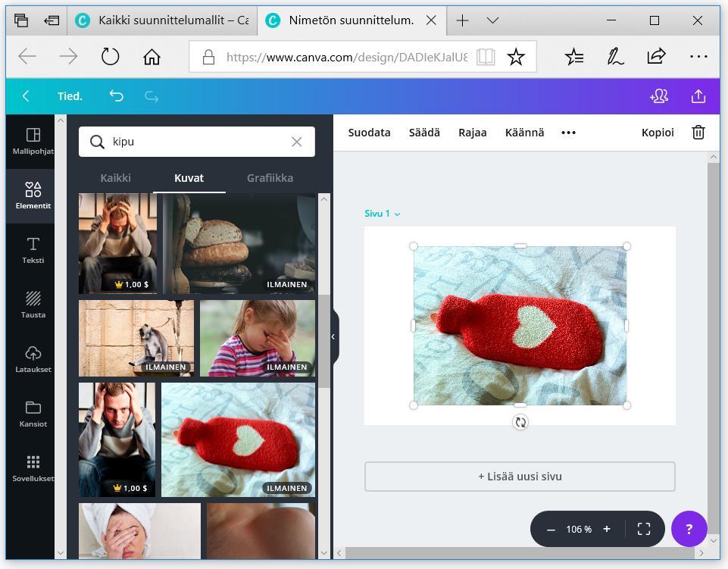The image size is (728, 569).
Task: Expand the tab previews chevron
Action: click(492, 20)
